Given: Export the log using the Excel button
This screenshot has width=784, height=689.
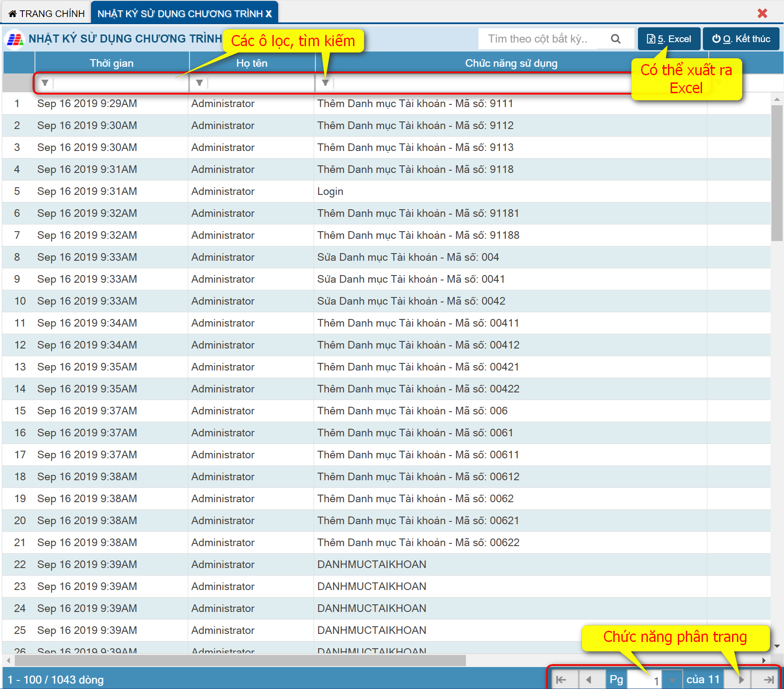Looking at the screenshot, I should [668, 39].
